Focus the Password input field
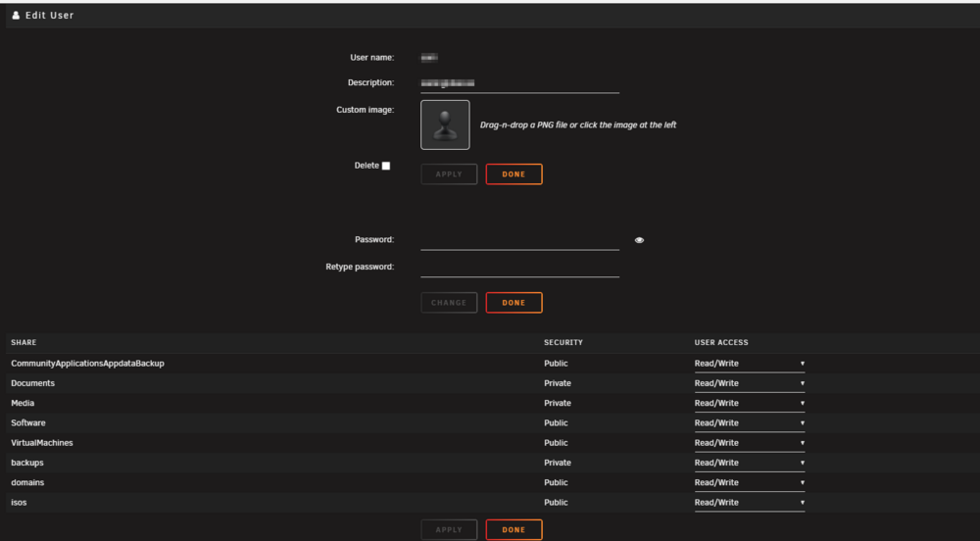980x541 pixels. 520,240
